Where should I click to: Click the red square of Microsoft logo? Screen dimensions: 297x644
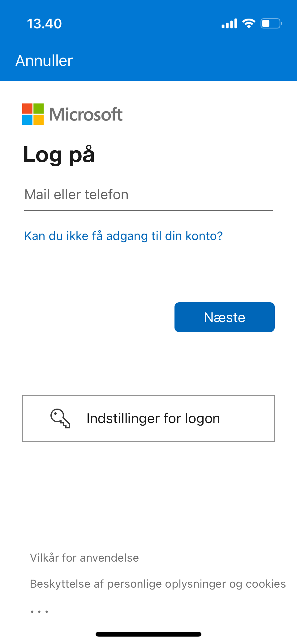coord(27,108)
